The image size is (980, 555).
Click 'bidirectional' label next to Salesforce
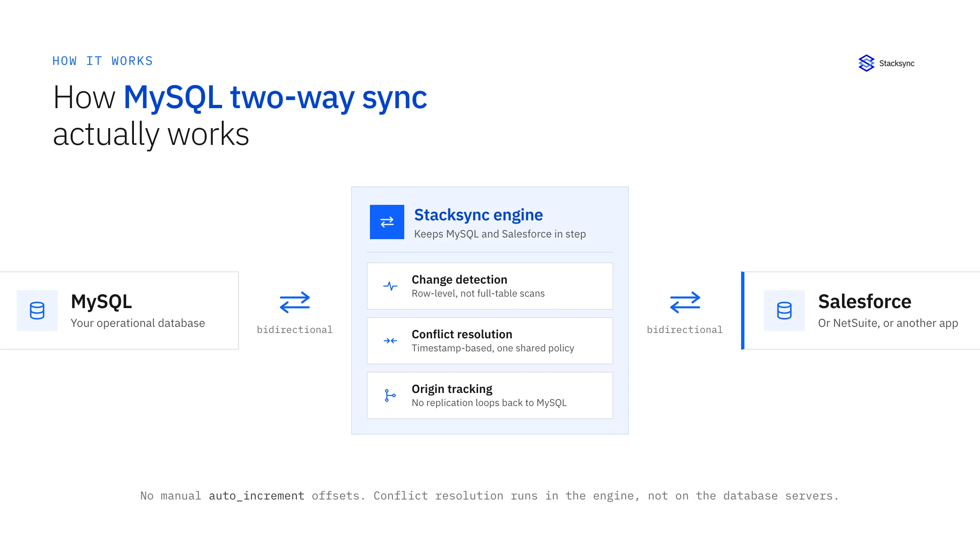click(x=685, y=330)
